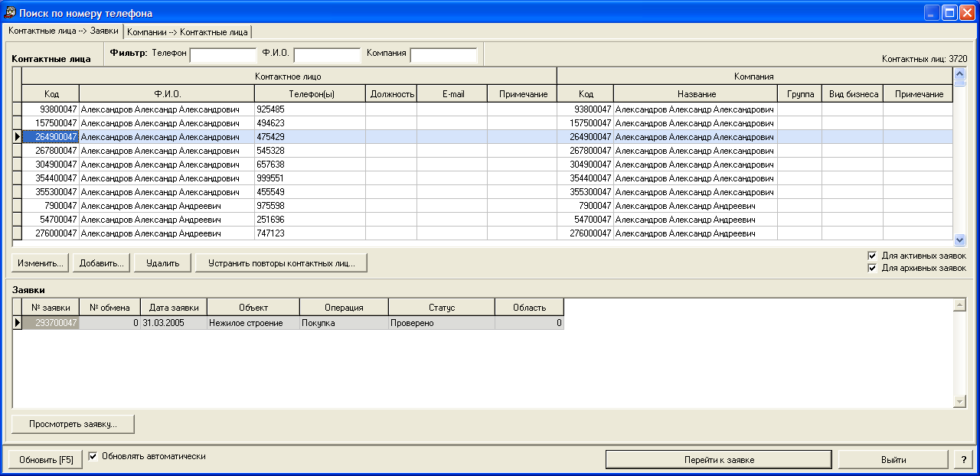Click the Выйти button
The width and height of the screenshot is (980, 476).
pyautogui.click(x=893, y=460)
